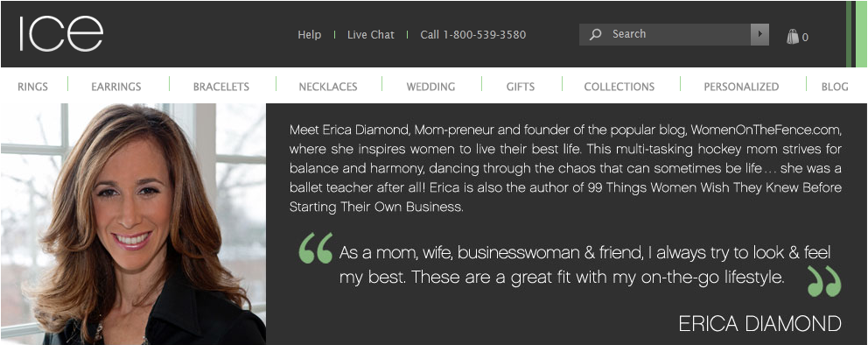This screenshot has height=345, width=868.
Task: Open the Rings menu
Action: tap(32, 87)
